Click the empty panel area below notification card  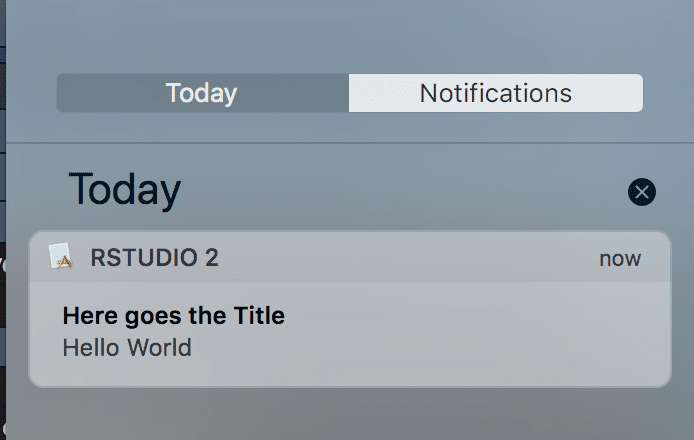(350, 414)
